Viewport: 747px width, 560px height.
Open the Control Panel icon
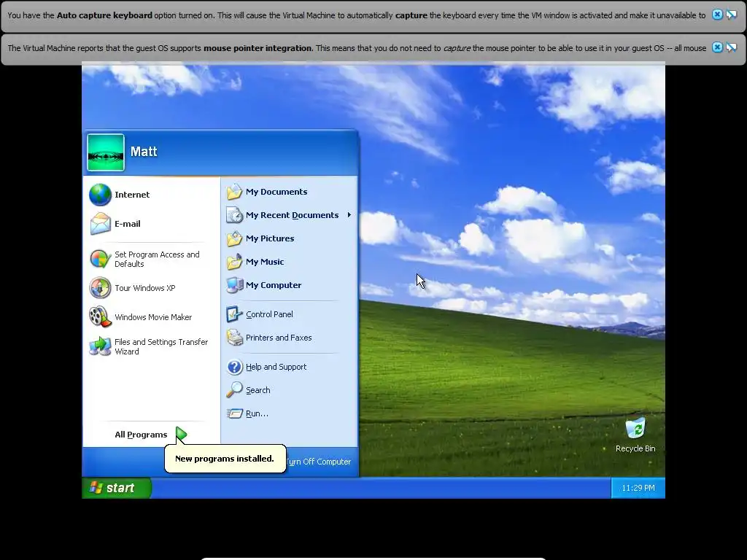(x=234, y=314)
